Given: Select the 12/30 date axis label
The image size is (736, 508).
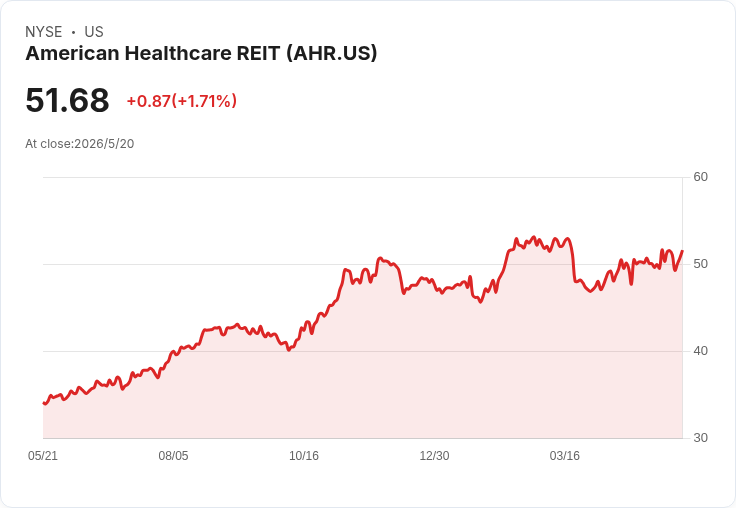Looking at the screenshot, I should (434, 455).
